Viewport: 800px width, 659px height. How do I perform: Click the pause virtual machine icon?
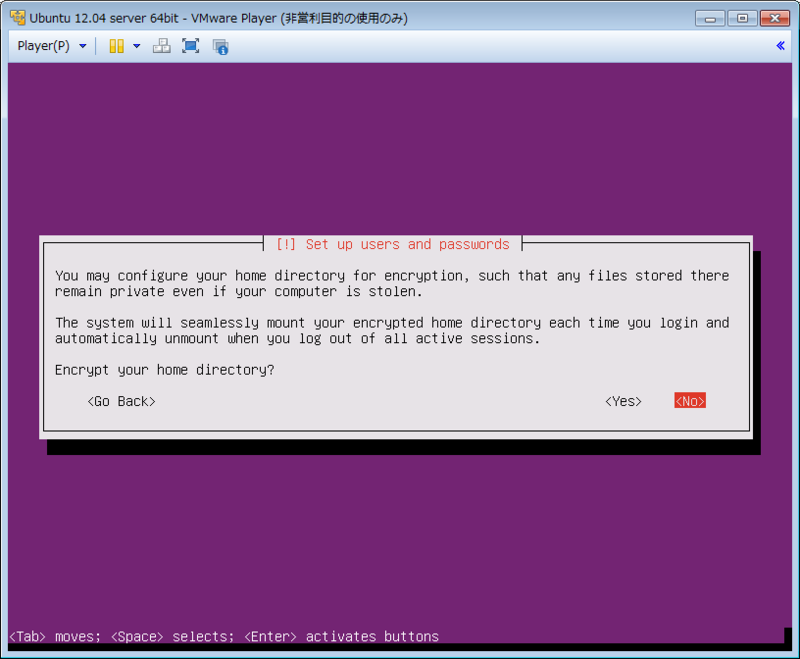pyautogui.click(x=116, y=46)
